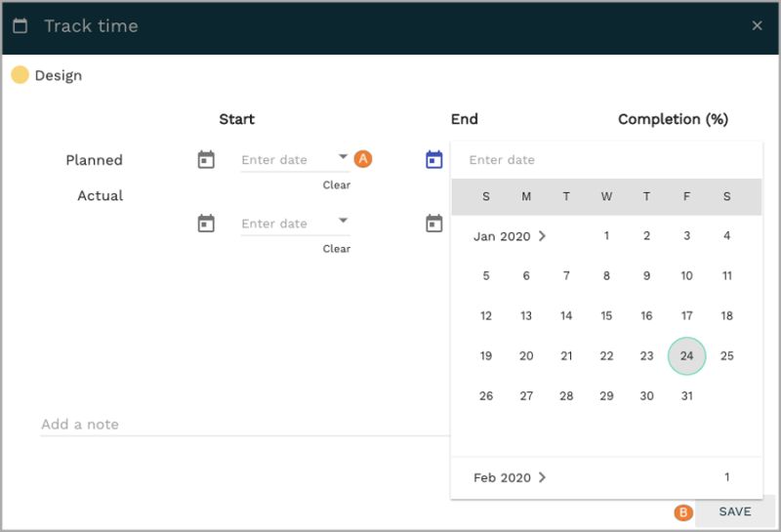
Task: Pick January 3 in the calendar
Action: coord(686,235)
